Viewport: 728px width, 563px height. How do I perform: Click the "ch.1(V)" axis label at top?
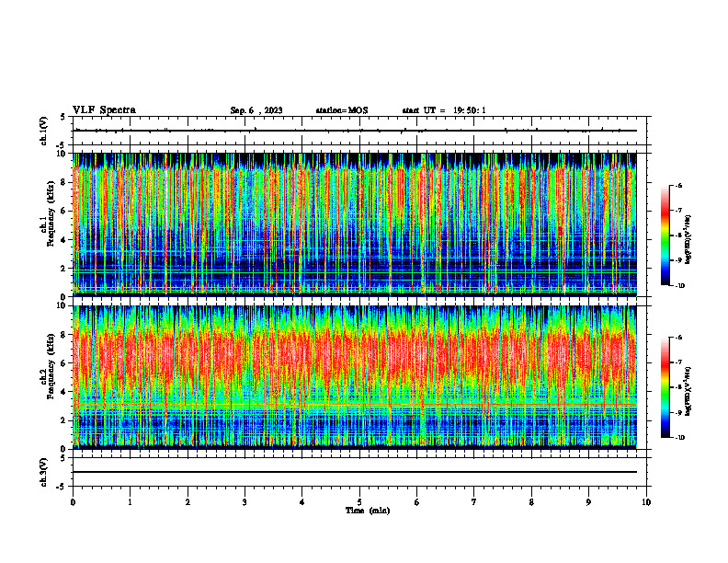44,131
